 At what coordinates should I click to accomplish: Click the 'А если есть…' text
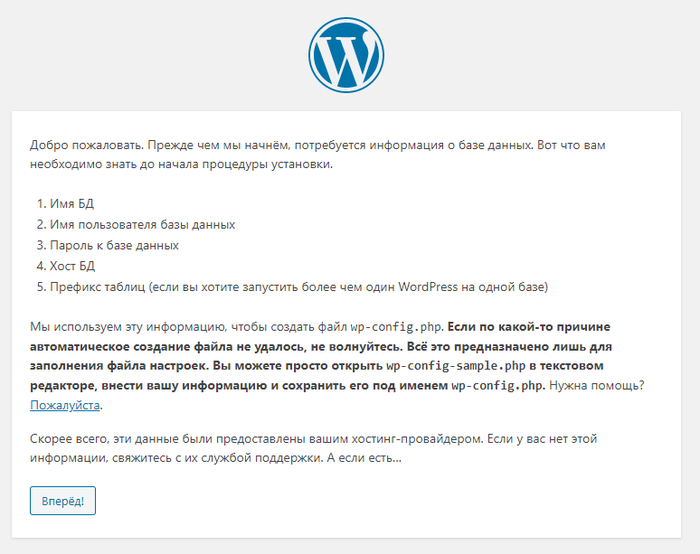(364, 458)
